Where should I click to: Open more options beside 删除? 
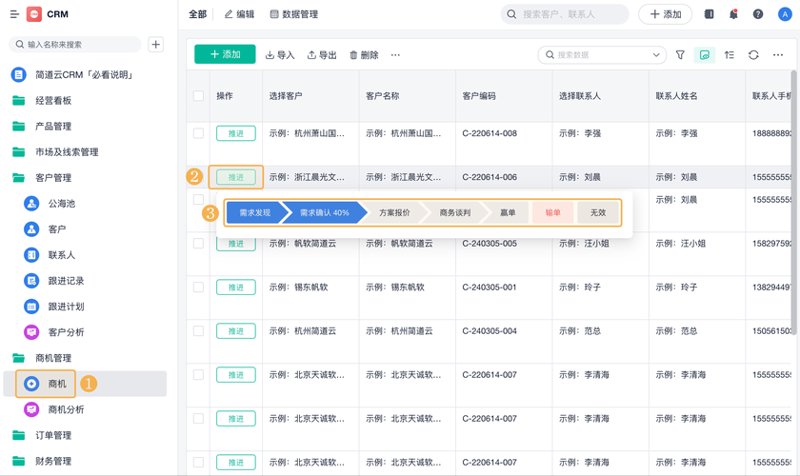[395, 55]
